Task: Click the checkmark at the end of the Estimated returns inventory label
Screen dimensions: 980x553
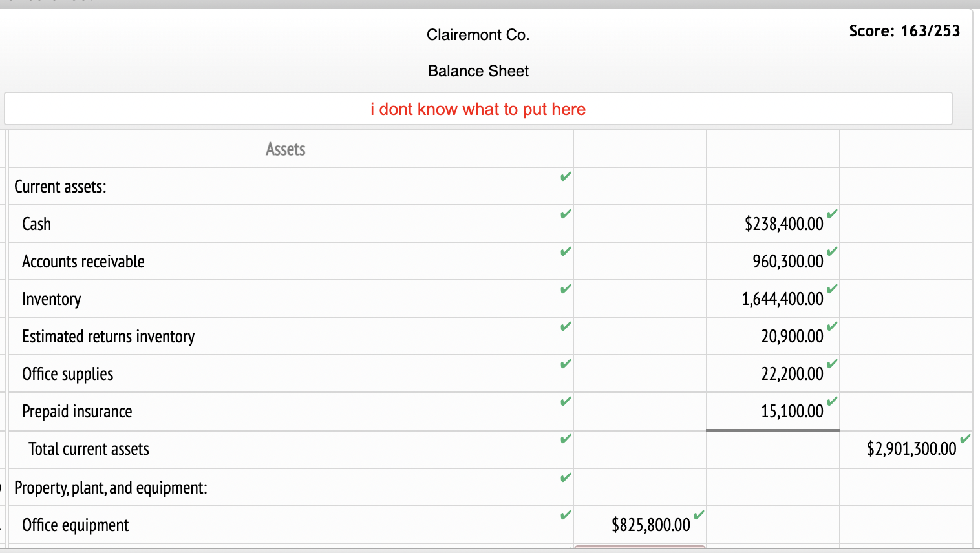Action: tap(566, 326)
